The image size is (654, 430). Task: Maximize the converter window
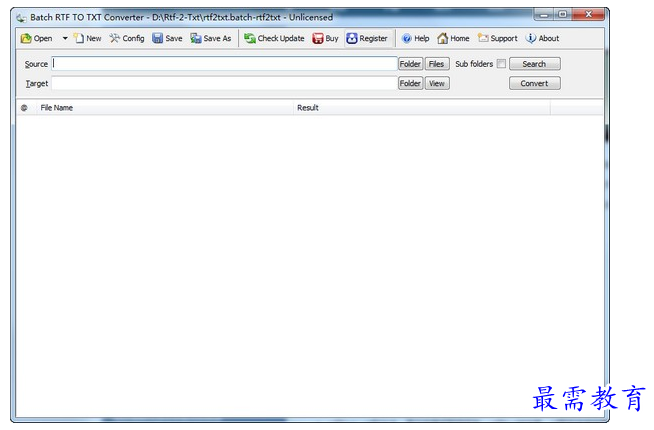pyautogui.click(x=563, y=15)
